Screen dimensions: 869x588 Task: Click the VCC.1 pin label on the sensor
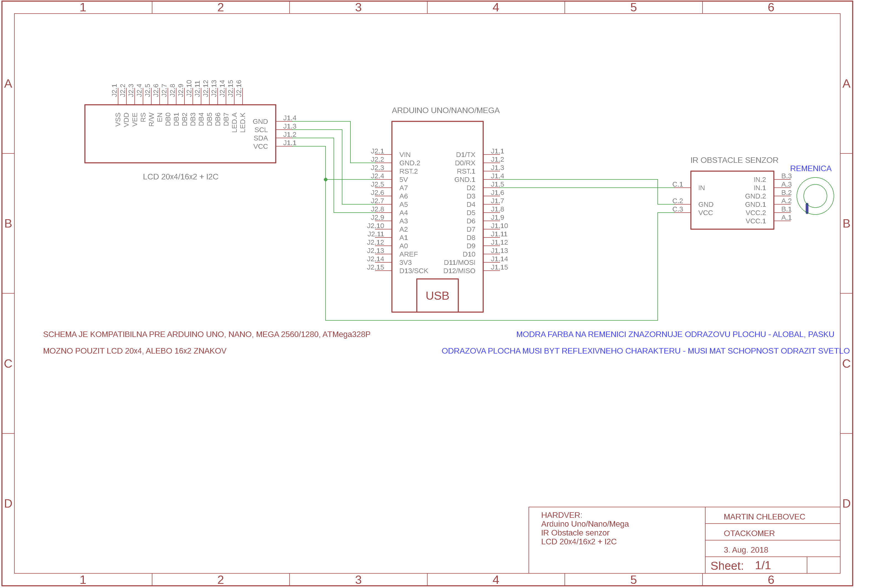pyautogui.click(x=755, y=221)
